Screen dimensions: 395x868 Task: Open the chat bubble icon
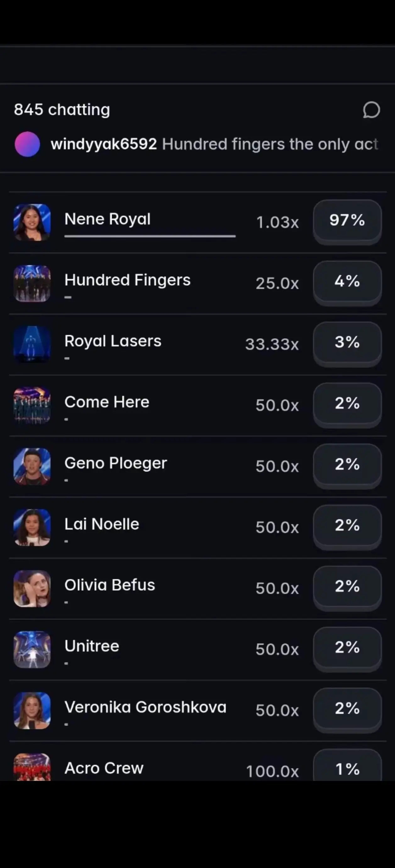pos(371,110)
